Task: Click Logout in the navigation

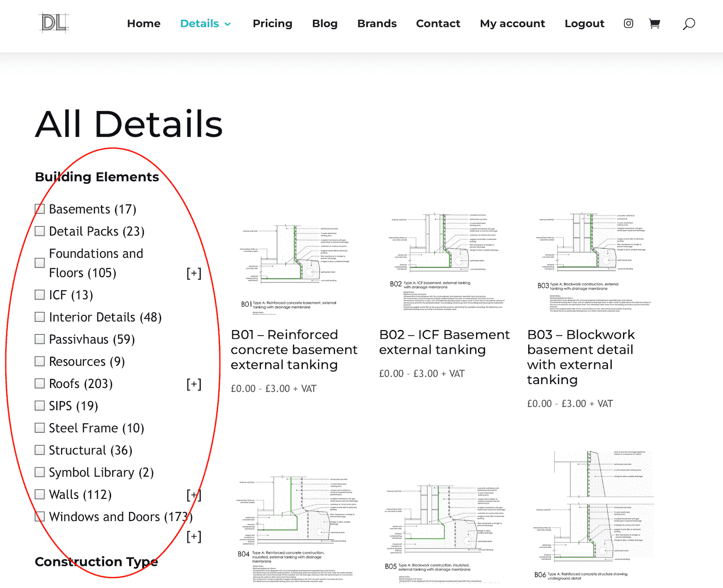Action: coord(584,24)
